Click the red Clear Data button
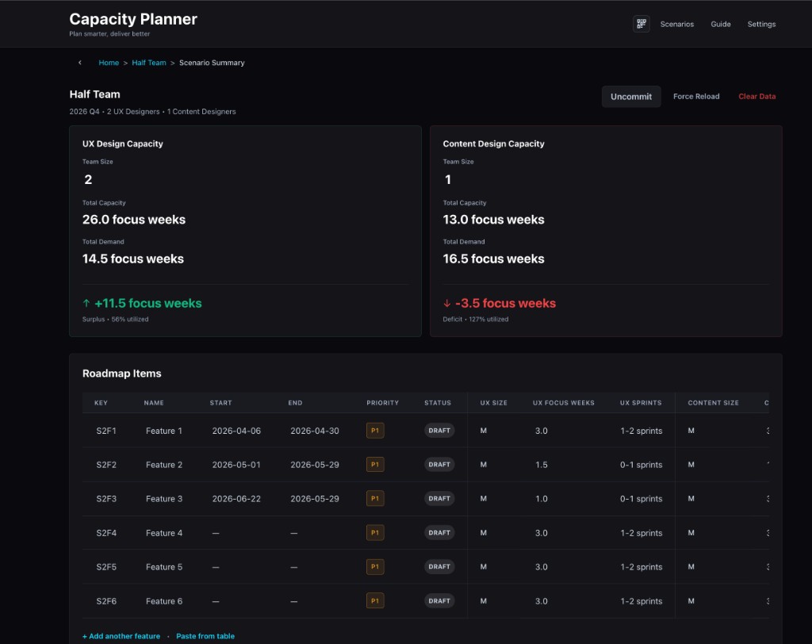Image resolution: width=812 pixels, height=644 pixels. tap(756, 97)
